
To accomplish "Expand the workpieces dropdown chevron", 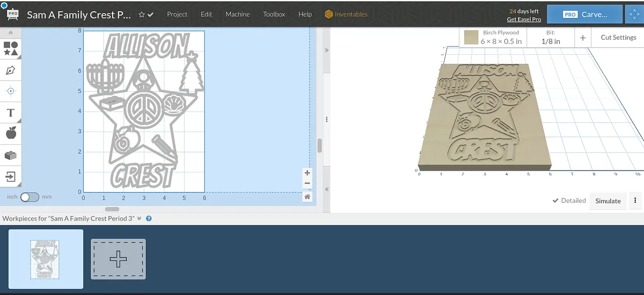I will pos(140,218).
